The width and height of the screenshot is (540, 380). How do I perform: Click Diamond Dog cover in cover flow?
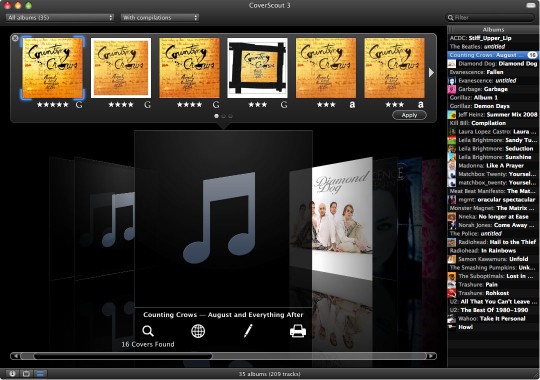click(x=342, y=219)
